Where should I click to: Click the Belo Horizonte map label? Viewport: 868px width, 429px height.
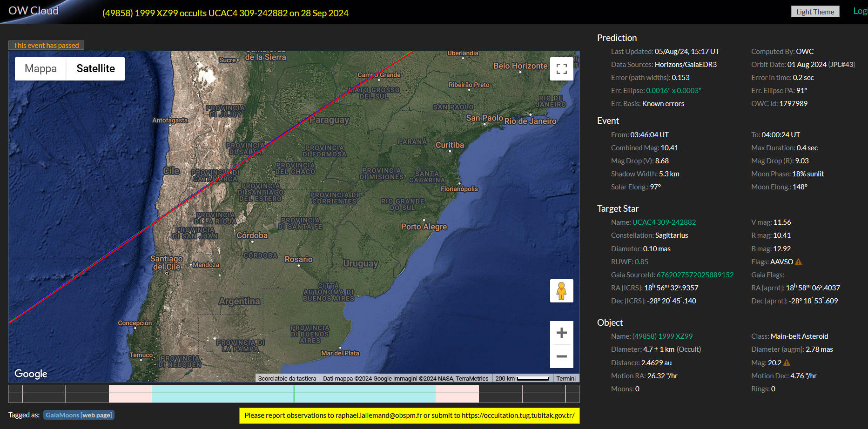point(520,66)
